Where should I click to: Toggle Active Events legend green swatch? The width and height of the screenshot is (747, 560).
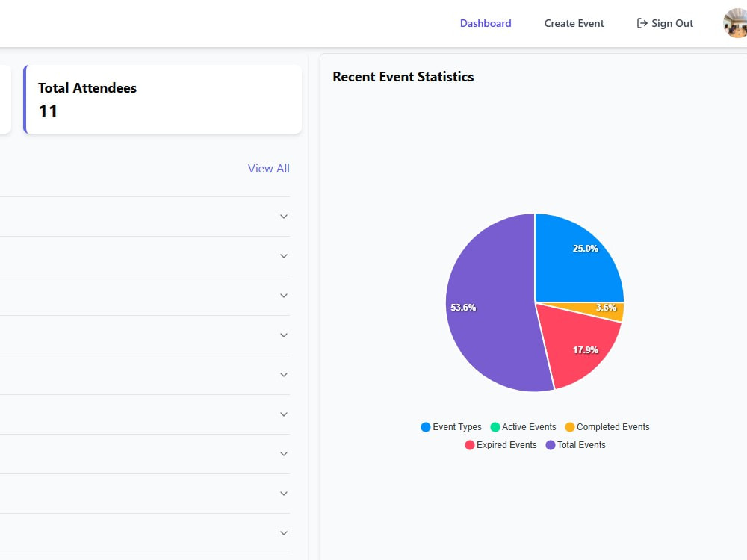495,427
